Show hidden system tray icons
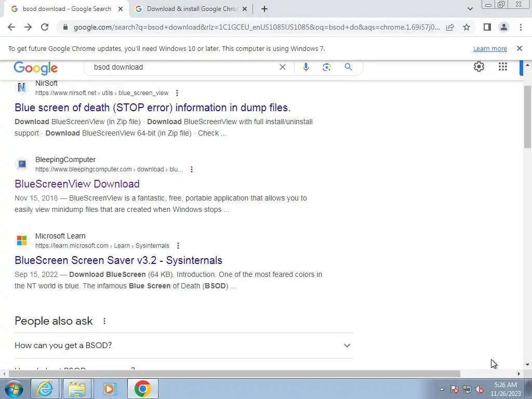 [442, 389]
